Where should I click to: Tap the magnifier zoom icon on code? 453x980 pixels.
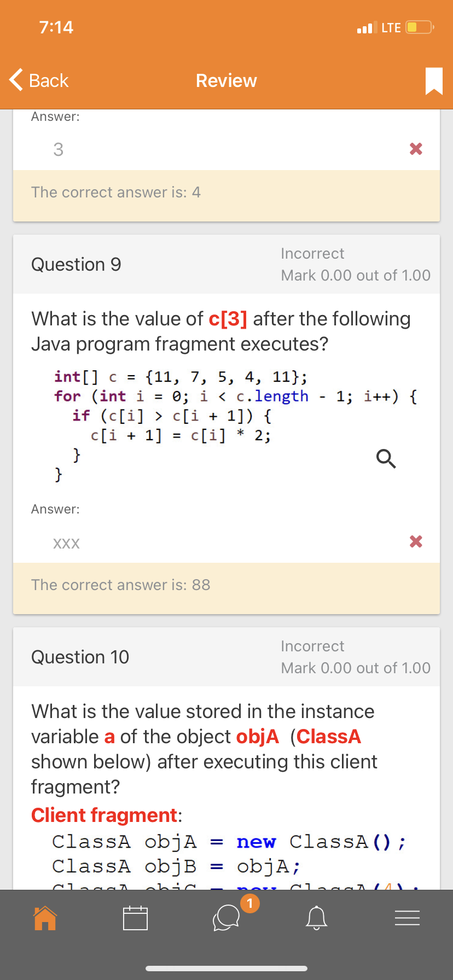(386, 459)
